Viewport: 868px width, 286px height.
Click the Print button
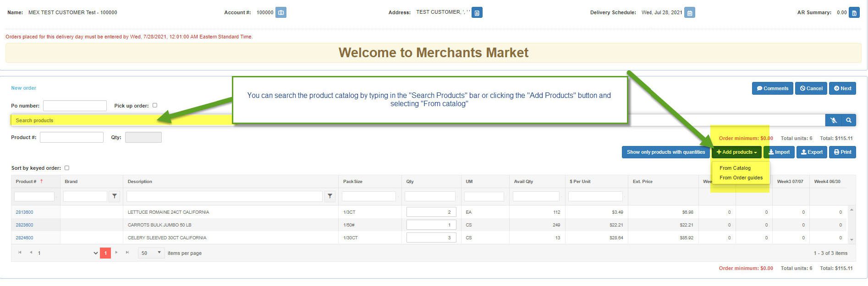click(842, 152)
